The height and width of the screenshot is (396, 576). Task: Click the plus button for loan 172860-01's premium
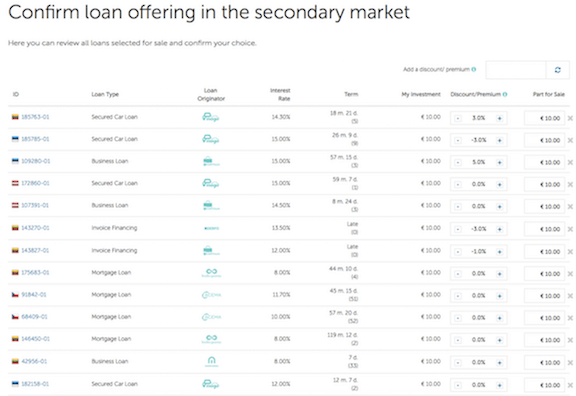[x=499, y=184]
